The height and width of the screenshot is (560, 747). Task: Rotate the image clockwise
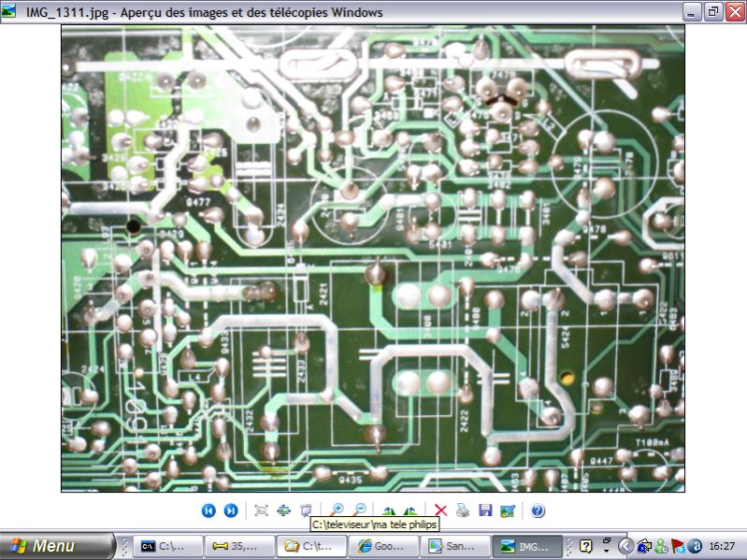click(x=389, y=510)
